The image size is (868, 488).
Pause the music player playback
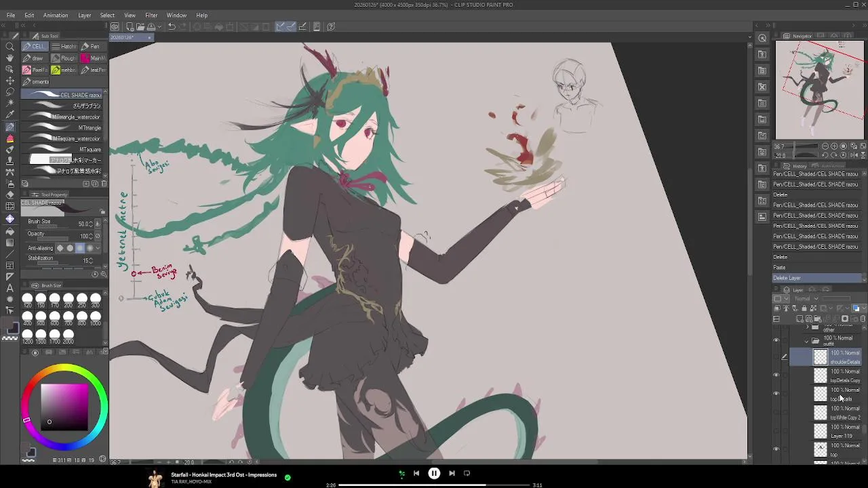[x=434, y=474]
